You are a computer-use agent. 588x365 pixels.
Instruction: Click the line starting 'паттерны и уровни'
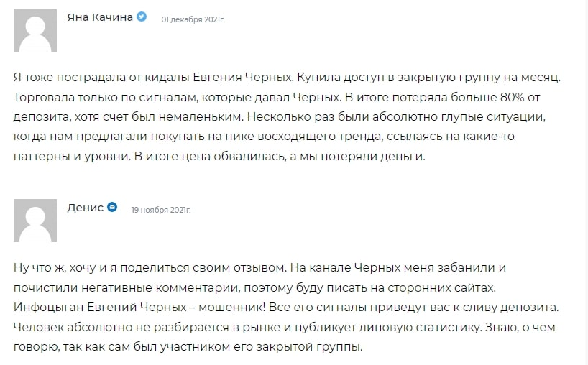click(219, 157)
